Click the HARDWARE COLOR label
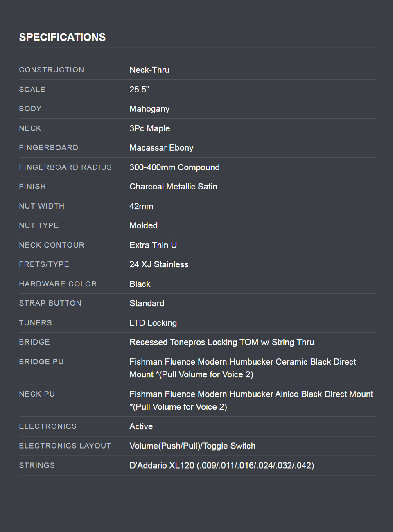 tap(58, 284)
